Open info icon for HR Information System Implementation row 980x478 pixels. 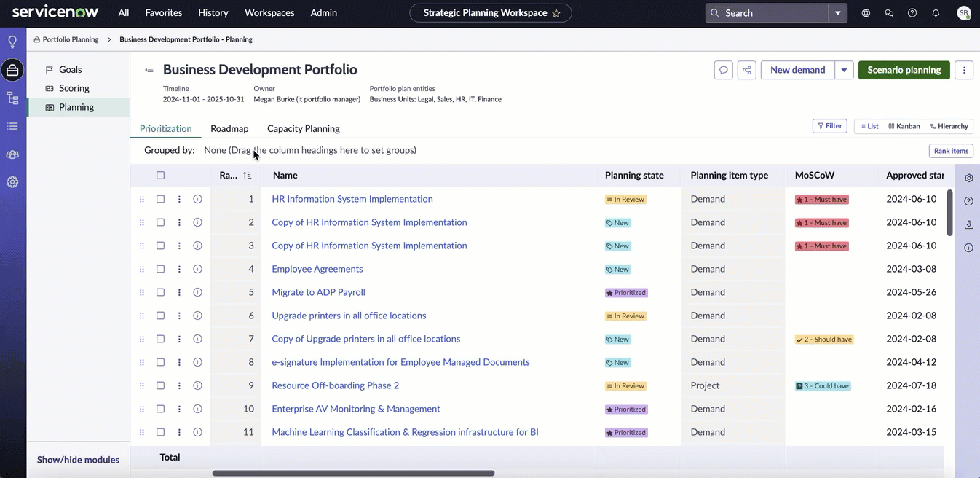(x=197, y=199)
